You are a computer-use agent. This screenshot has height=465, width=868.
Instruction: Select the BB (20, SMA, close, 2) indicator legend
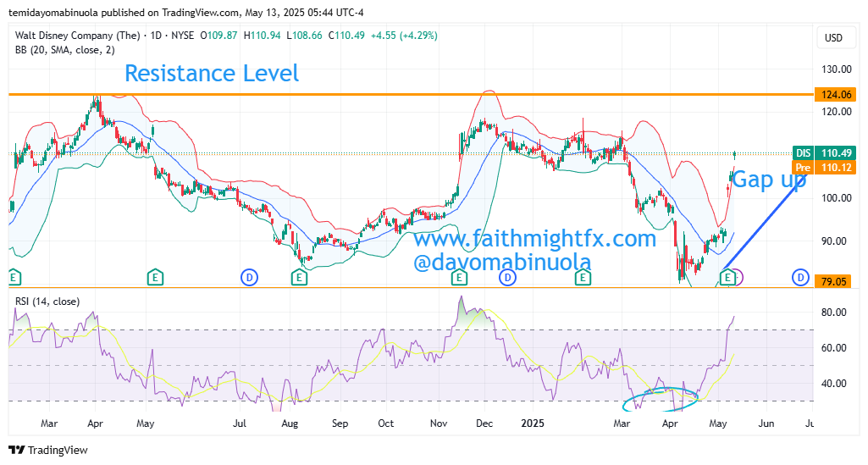click(x=64, y=50)
